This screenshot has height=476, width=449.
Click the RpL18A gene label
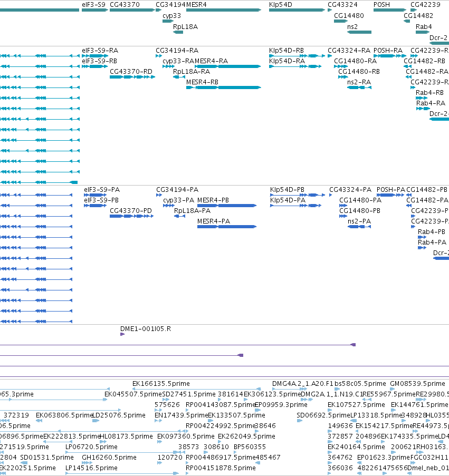(x=185, y=27)
